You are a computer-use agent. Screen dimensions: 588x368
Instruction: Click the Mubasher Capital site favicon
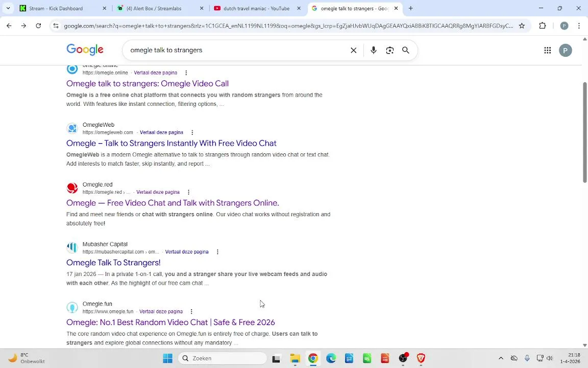tap(72, 248)
